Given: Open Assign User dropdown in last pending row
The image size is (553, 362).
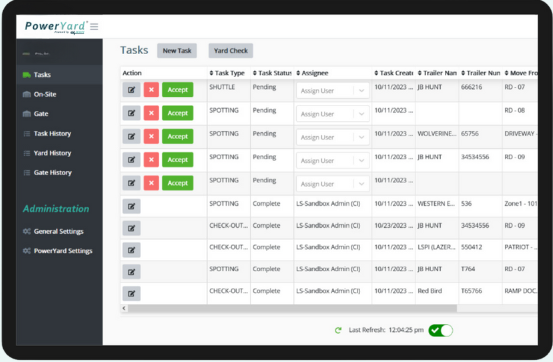Looking at the screenshot, I should 333,184.
